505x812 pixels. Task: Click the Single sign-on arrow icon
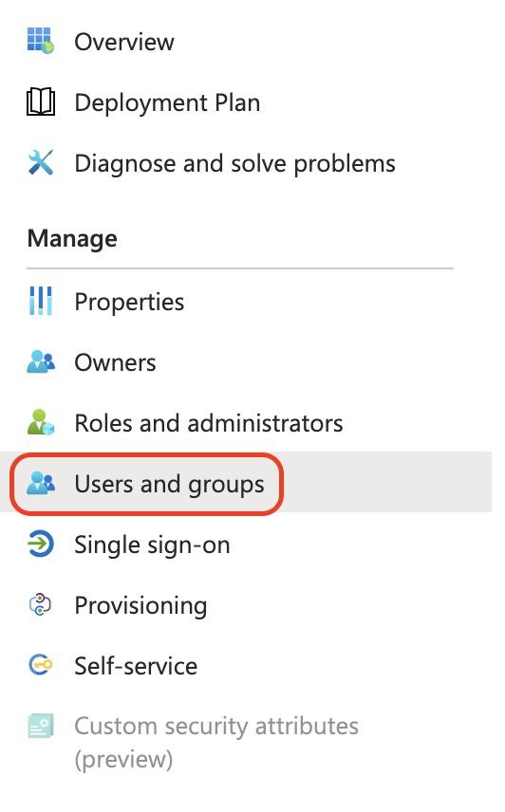(x=41, y=544)
